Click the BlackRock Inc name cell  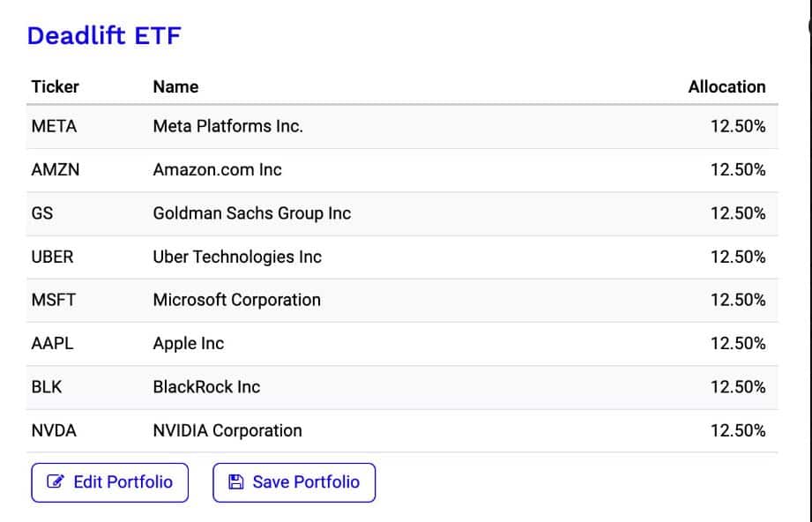206,386
